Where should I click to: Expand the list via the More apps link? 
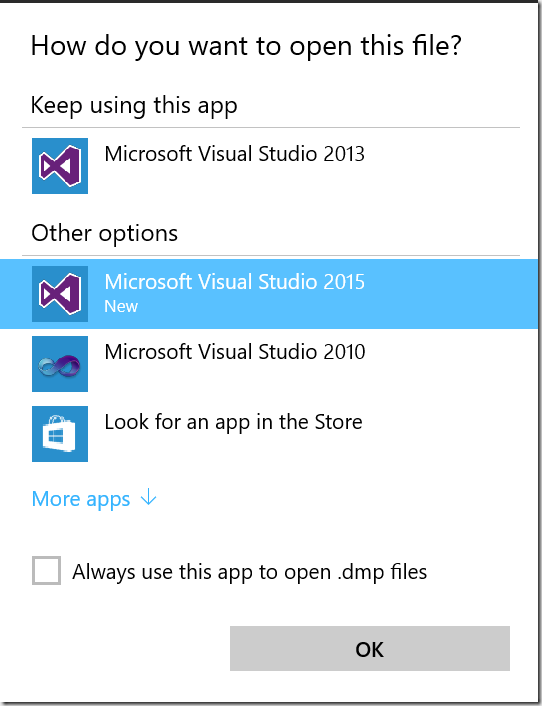tap(81, 499)
